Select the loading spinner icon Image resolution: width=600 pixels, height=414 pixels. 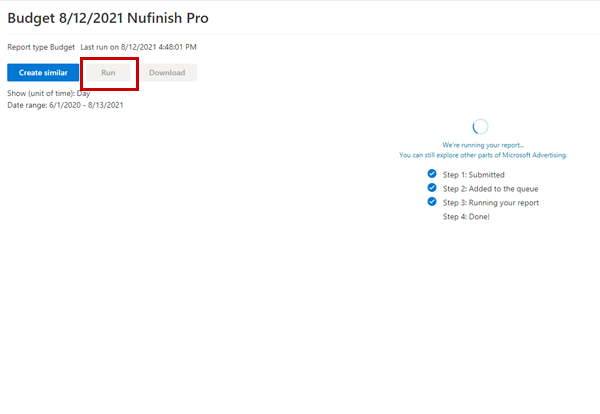(x=480, y=127)
